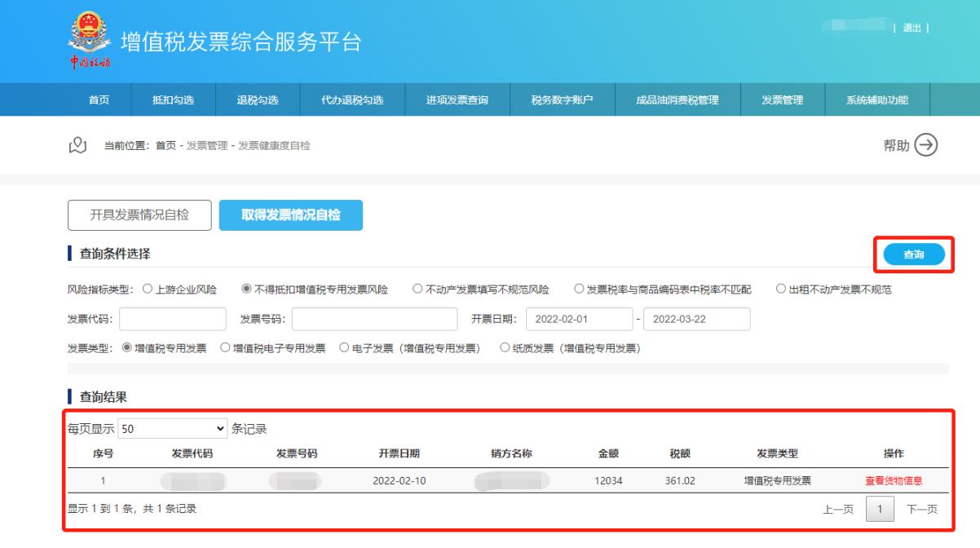The height and width of the screenshot is (548, 980).
Task: Select 出租不动产发票不规范 radio option
Action: pyautogui.click(x=780, y=289)
